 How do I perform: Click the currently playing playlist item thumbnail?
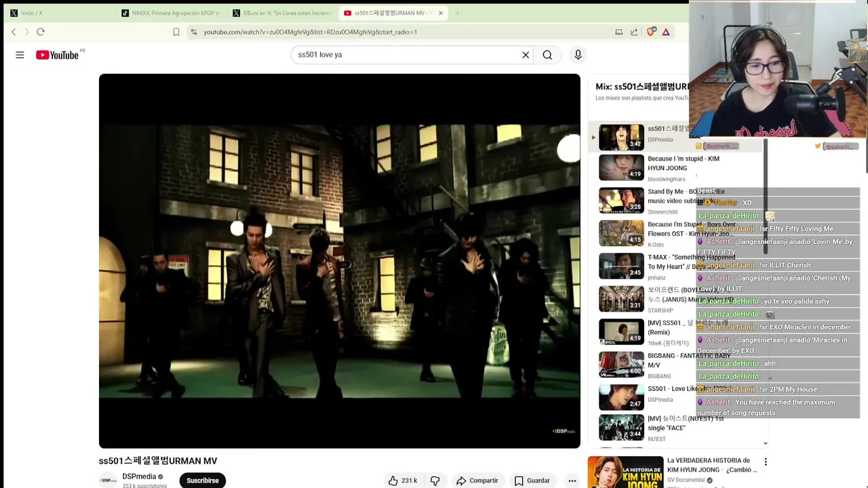[621, 137]
